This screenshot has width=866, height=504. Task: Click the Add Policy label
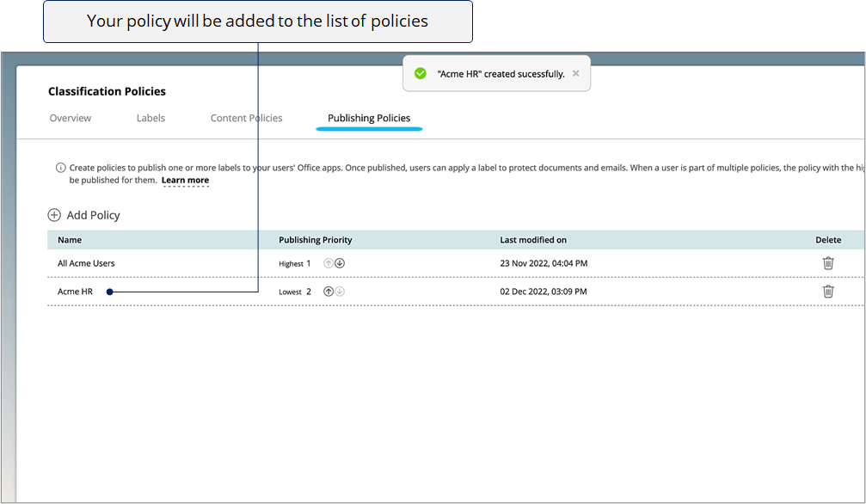pyautogui.click(x=94, y=215)
